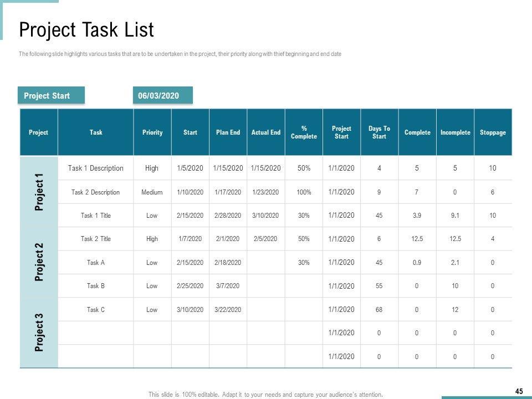
Task: Click the Project Task List slide title
Action: [x=86, y=30]
